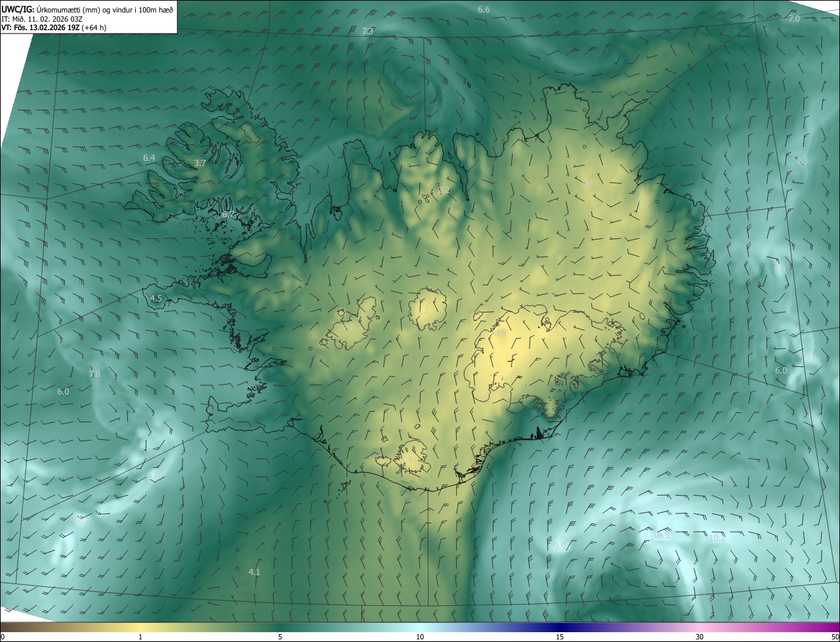840x642 pixels.
Task: Select the initial time line 'IT: Mið. 11. 02. 2026 03Z'
Action: coord(42,18)
